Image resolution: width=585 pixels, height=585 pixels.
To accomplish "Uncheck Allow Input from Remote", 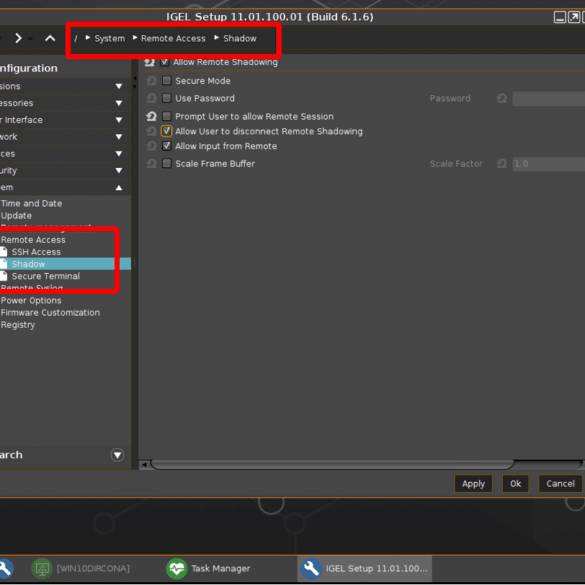I will coord(167,146).
